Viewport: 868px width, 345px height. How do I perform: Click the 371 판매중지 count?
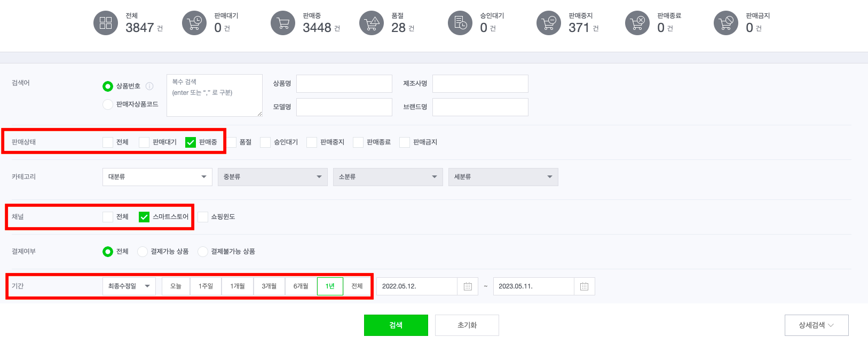tap(579, 28)
